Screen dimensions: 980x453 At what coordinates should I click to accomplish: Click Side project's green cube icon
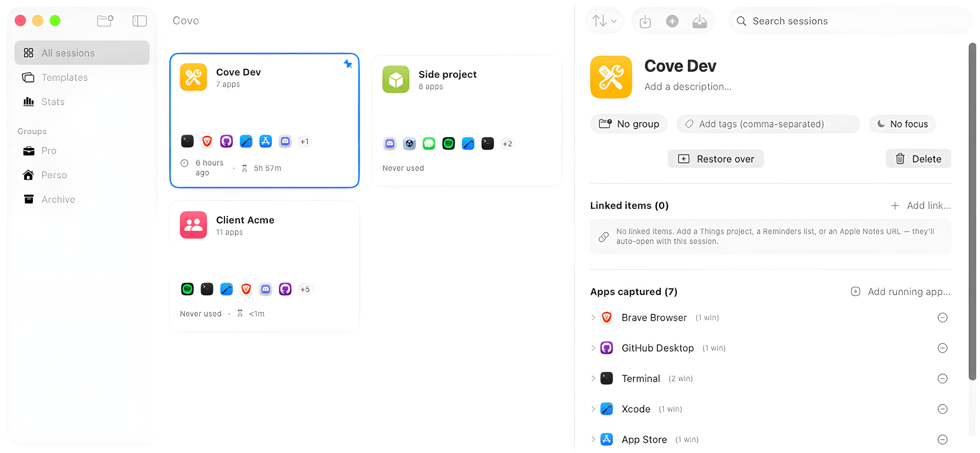pyautogui.click(x=396, y=79)
